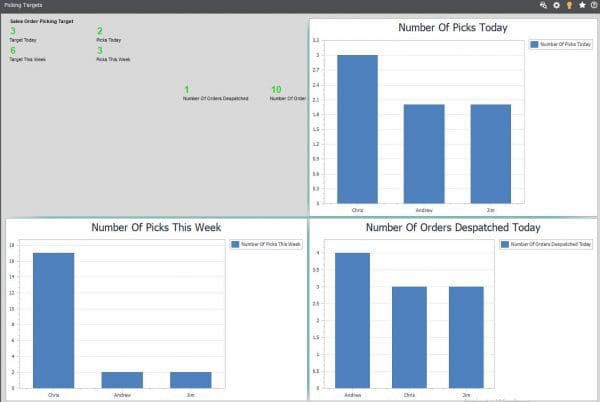Click the Target Today value 3
Image resolution: width=600 pixels, height=402 pixels.
point(13,31)
